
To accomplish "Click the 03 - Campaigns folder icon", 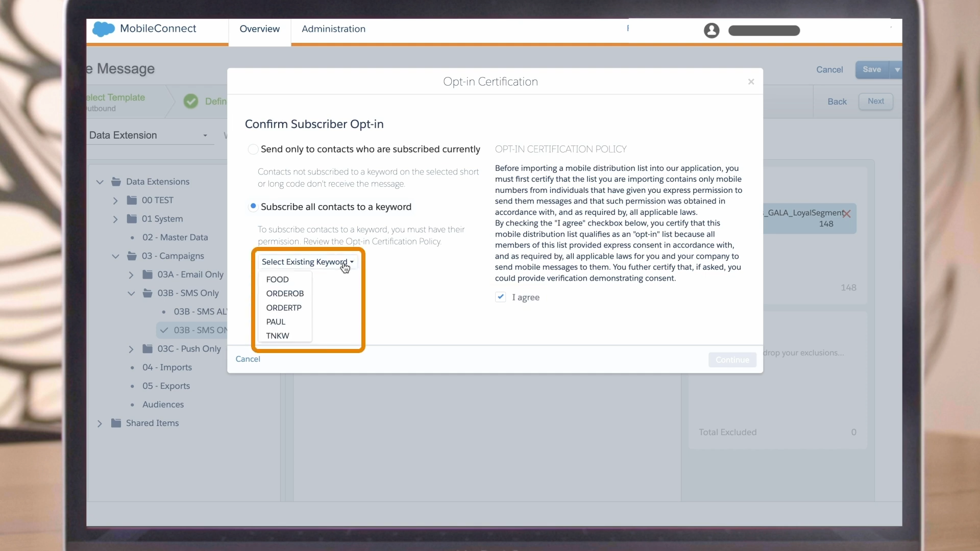I will pyautogui.click(x=132, y=256).
